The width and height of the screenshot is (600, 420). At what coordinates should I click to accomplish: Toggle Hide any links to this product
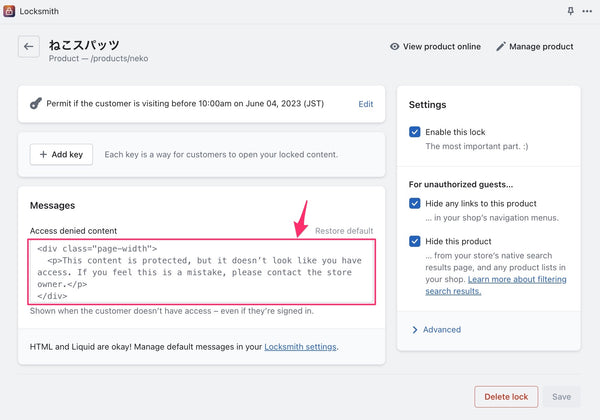[x=414, y=203]
